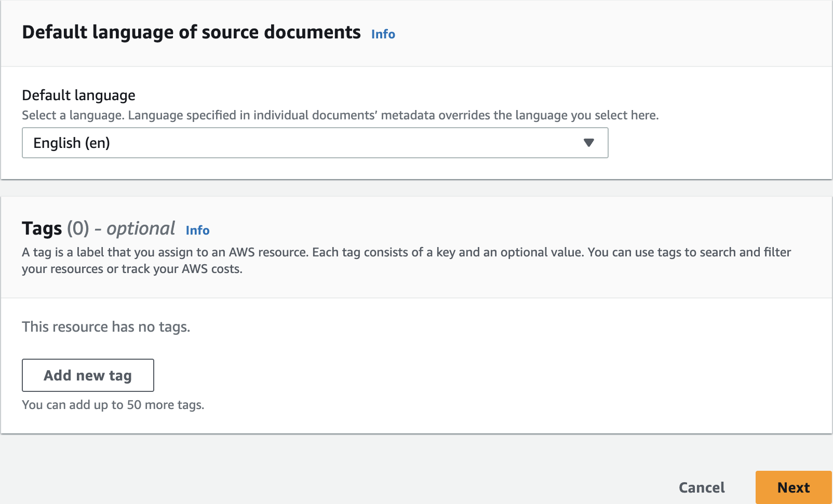
Task: Open the Info link next to Tags
Action: click(x=198, y=230)
